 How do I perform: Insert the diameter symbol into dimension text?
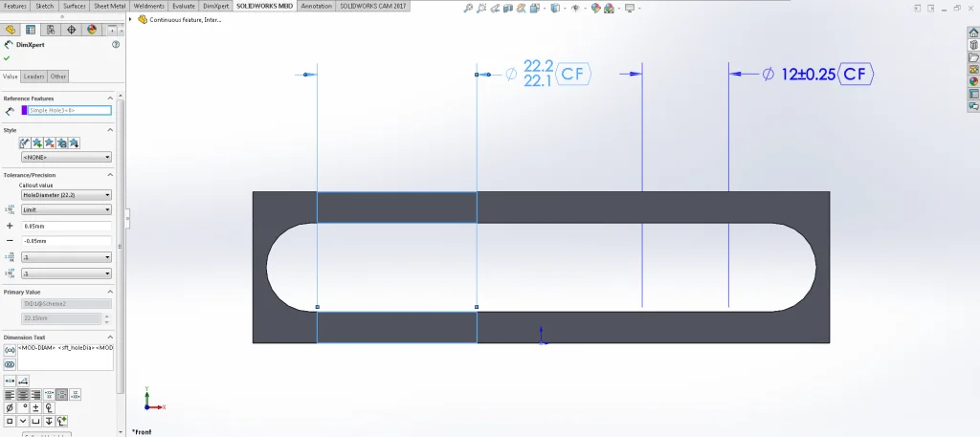10,407
